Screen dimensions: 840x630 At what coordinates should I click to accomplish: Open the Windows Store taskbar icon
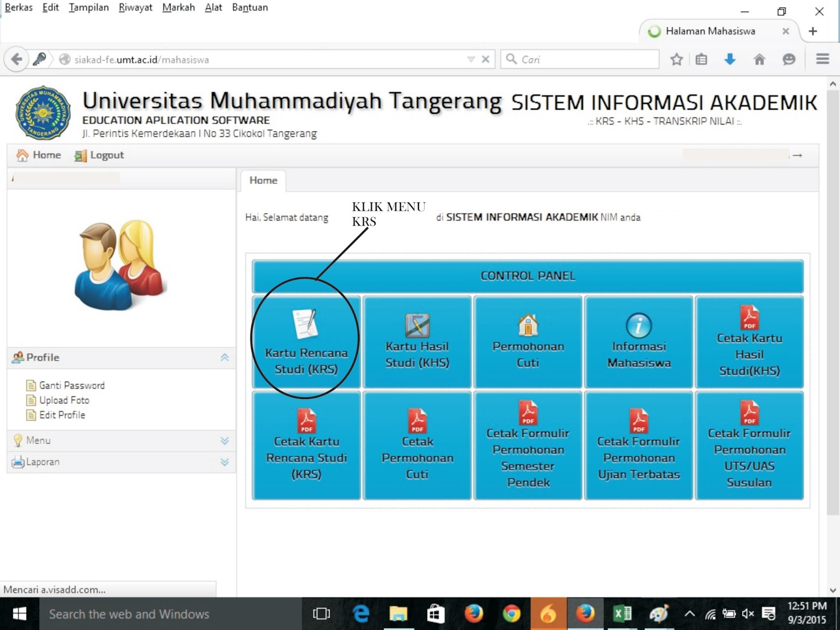pyautogui.click(x=435, y=614)
